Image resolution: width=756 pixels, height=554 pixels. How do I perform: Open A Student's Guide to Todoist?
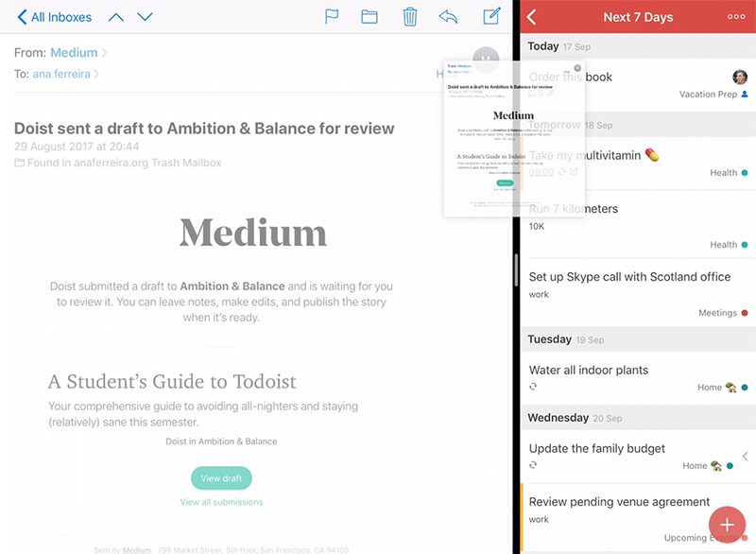[x=172, y=381]
